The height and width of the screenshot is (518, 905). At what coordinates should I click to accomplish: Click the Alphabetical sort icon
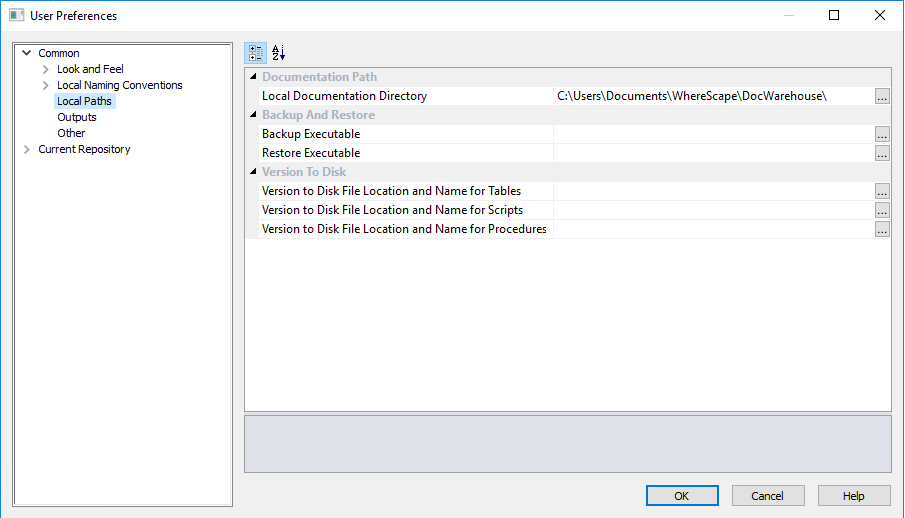point(279,53)
